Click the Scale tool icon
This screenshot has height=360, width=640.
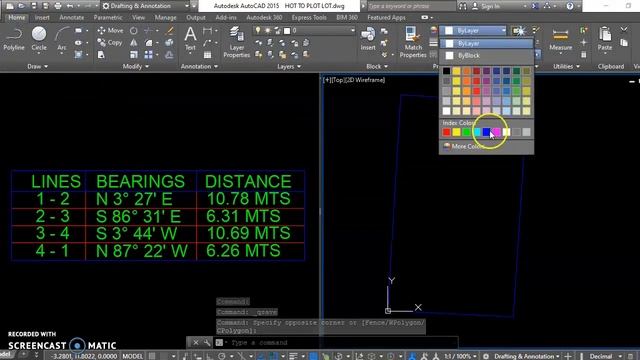pos(133,55)
